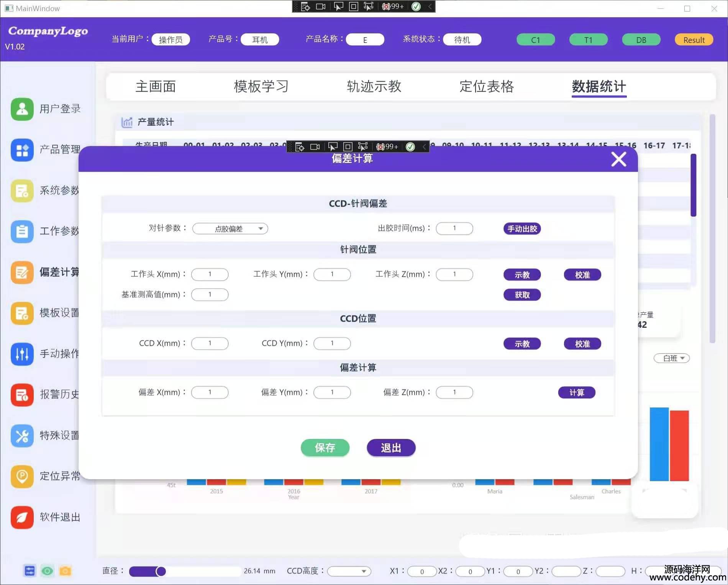The width and height of the screenshot is (728, 585).
Task: Open the 特殊设置 special settings icon
Action: (x=22, y=435)
